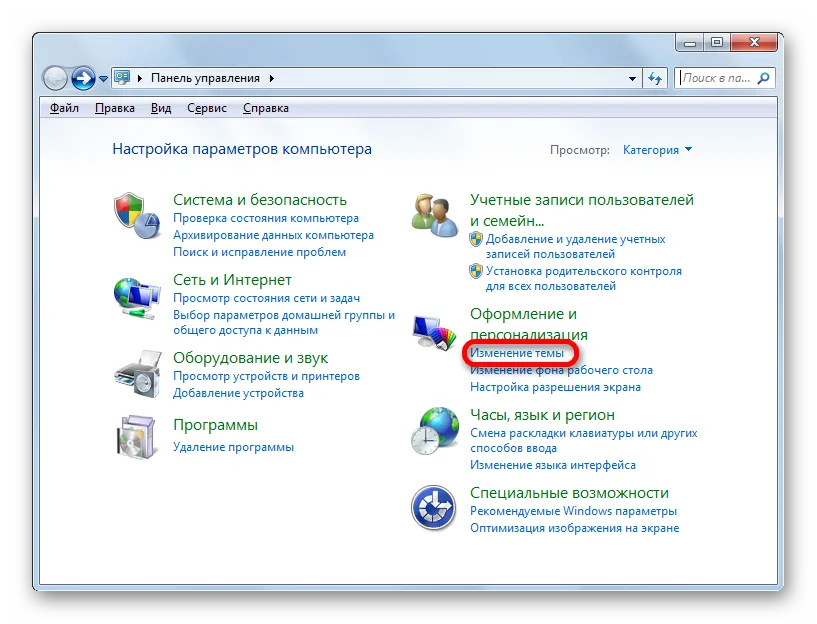Open Специальные возможности heading
The height and width of the screenshot is (624, 817).
(569, 493)
